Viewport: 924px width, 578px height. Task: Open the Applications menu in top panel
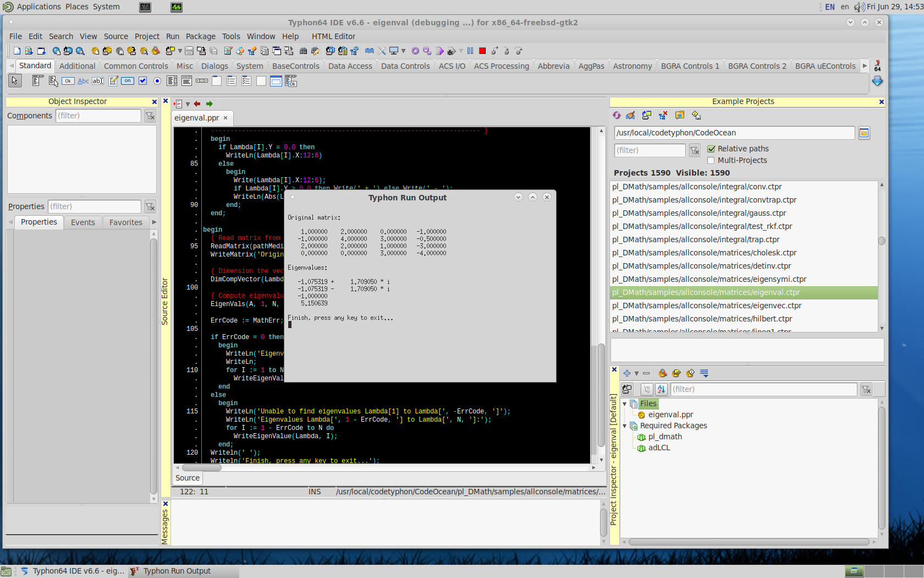(38, 7)
